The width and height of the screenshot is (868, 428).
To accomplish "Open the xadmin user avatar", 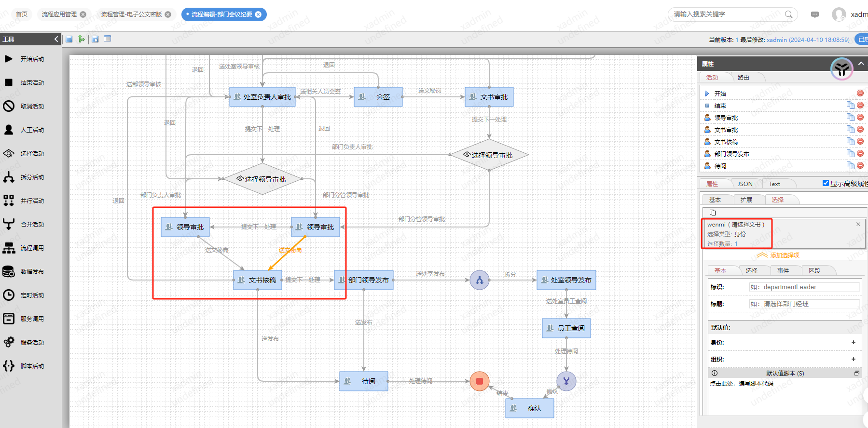I will coord(839,14).
